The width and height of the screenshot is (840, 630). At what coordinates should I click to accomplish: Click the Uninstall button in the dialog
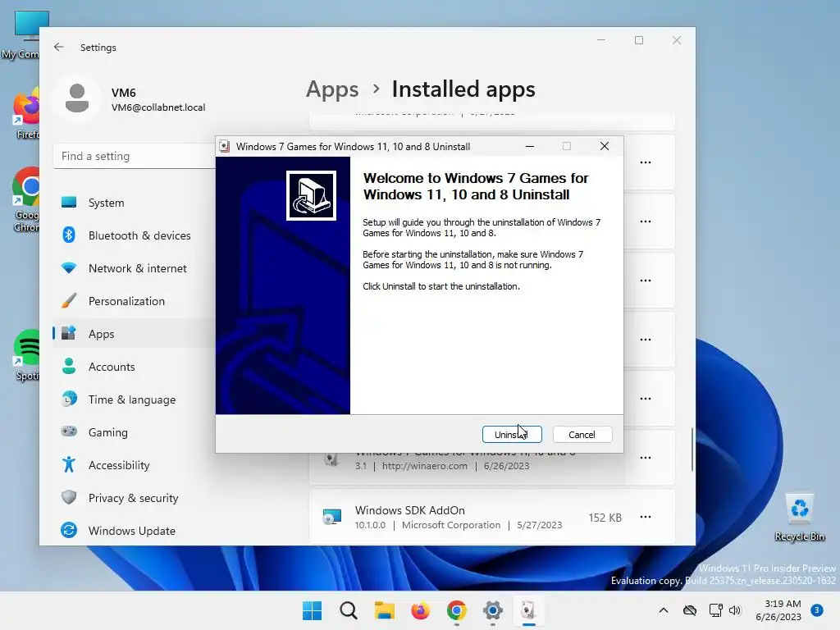(512, 435)
